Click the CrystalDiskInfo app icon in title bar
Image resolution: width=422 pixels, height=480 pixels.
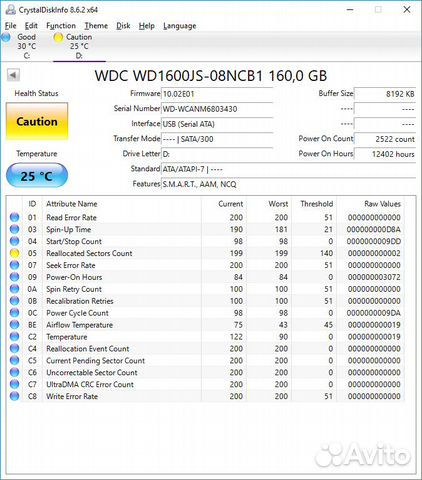tap(10, 10)
